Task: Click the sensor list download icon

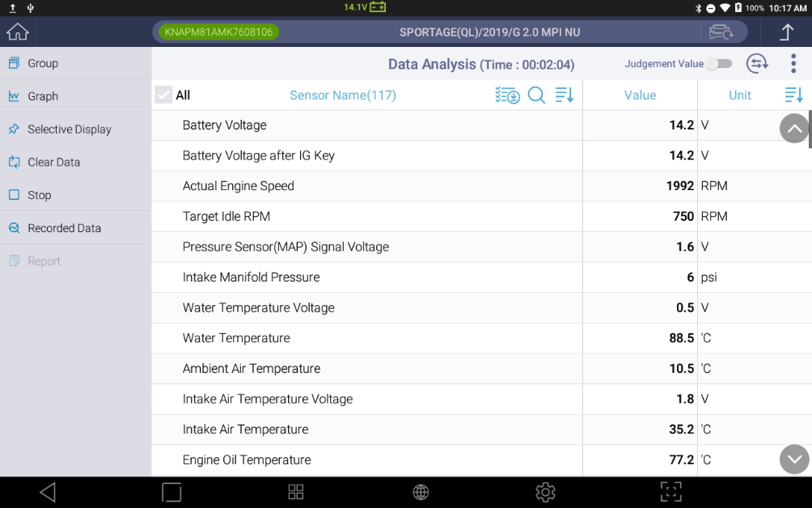Action: [507, 95]
